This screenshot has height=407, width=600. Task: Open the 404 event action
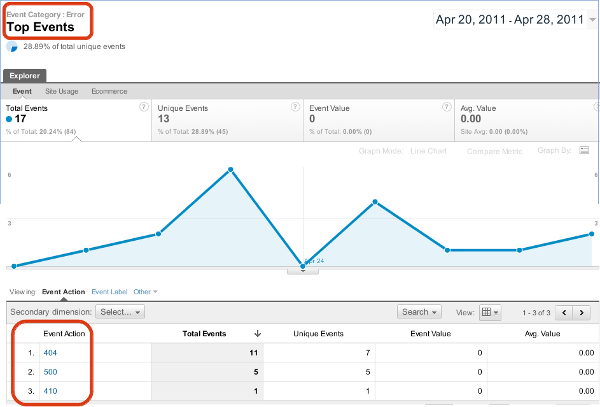(50, 353)
